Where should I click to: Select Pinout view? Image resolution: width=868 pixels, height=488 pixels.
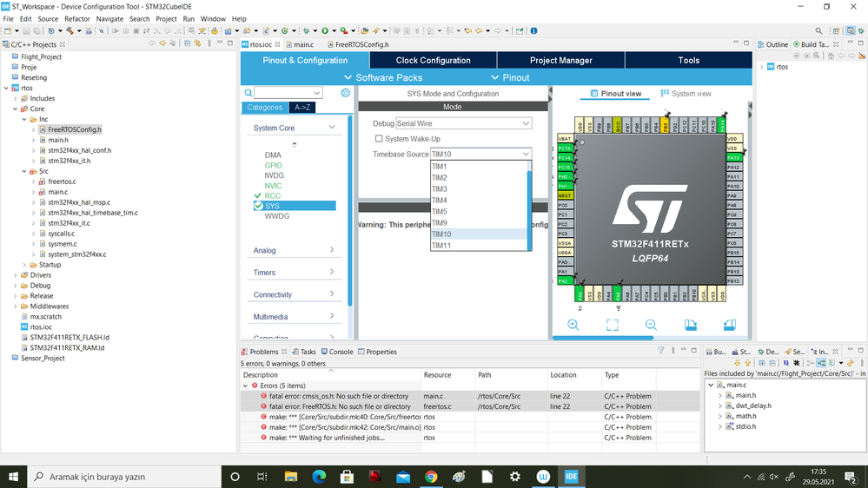pos(615,94)
